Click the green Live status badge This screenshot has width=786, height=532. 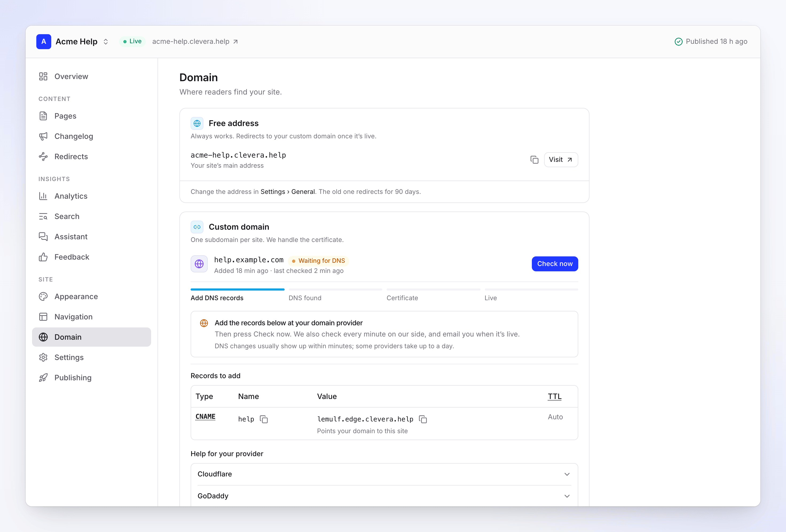[132, 41]
